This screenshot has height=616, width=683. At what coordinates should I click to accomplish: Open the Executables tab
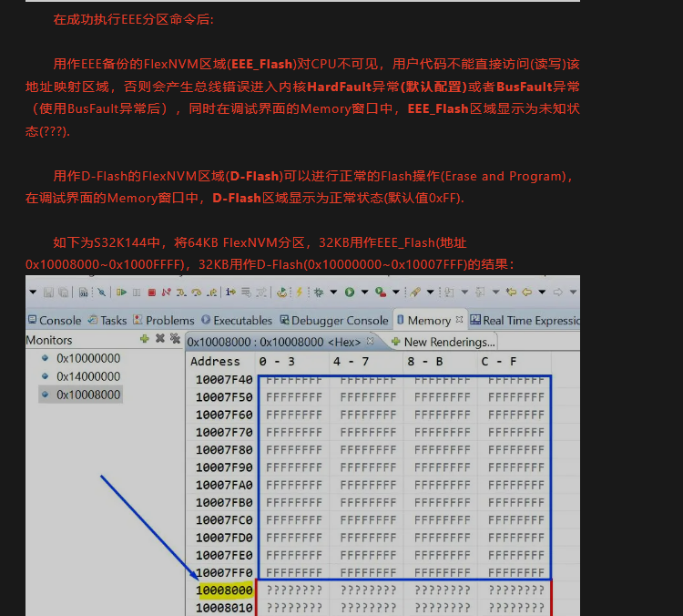[x=237, y=321]
